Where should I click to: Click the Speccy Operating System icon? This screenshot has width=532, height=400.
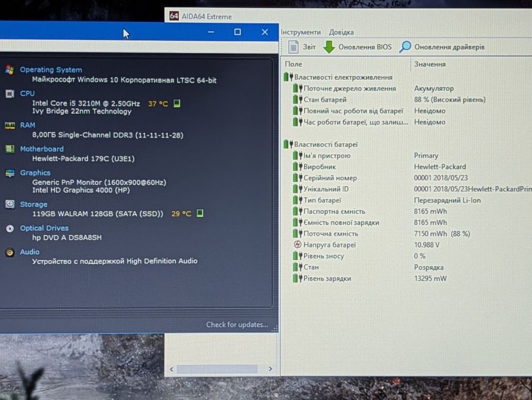coord(9,70)
